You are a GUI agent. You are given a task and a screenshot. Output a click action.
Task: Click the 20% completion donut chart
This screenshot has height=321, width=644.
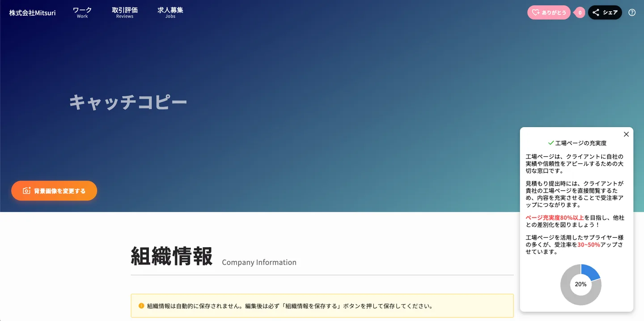[x=580, y=284]
